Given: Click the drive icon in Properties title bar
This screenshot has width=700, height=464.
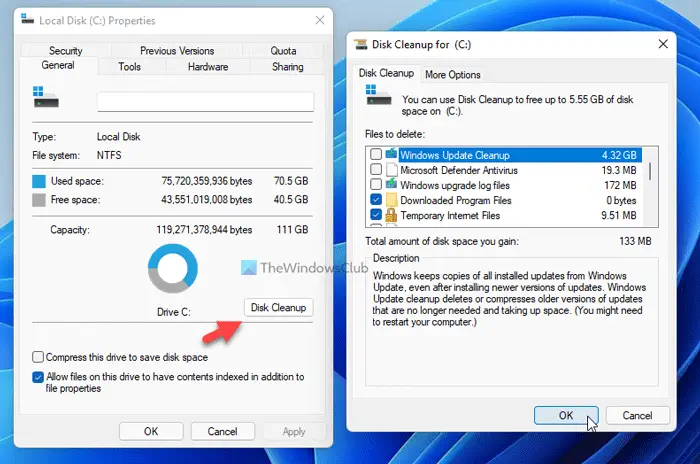Looking at the screenshot, I should click(x=28, y=19).
